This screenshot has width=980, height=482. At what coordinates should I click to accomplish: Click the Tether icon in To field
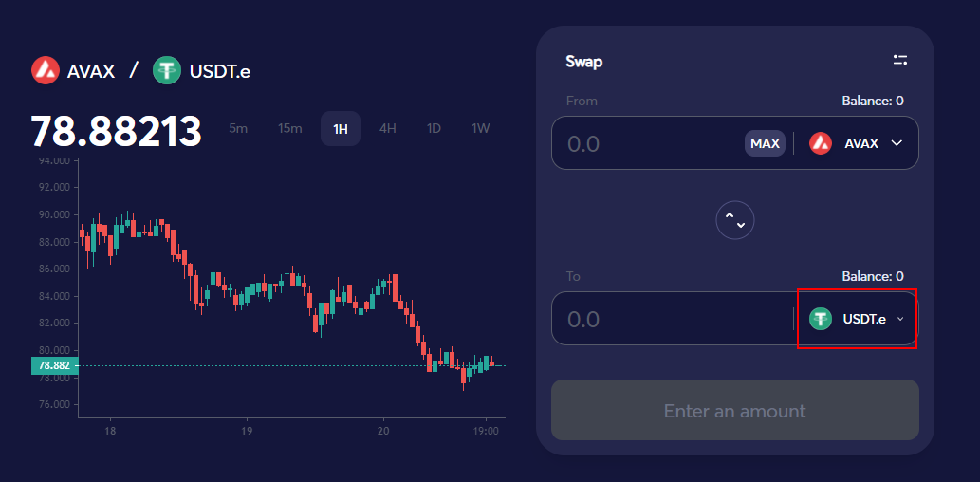click(821, 319)
